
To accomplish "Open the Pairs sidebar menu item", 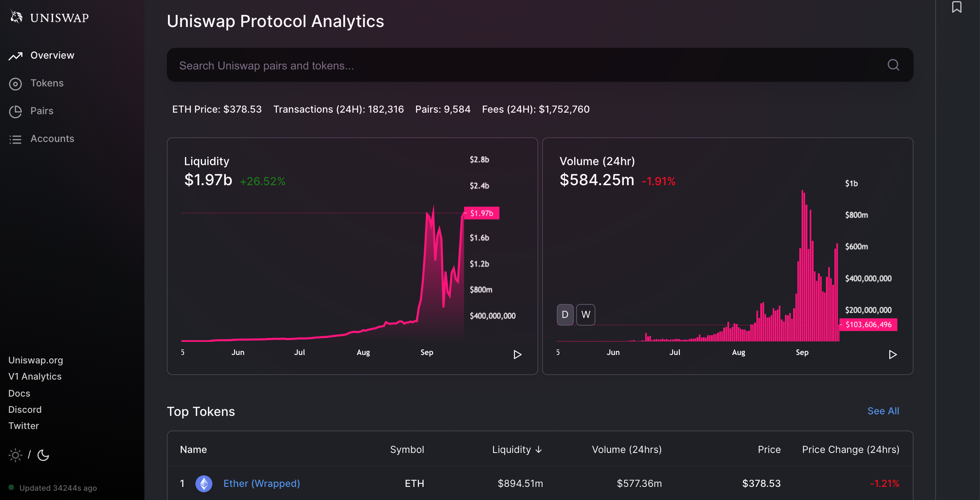I will (x=42, y=111).
